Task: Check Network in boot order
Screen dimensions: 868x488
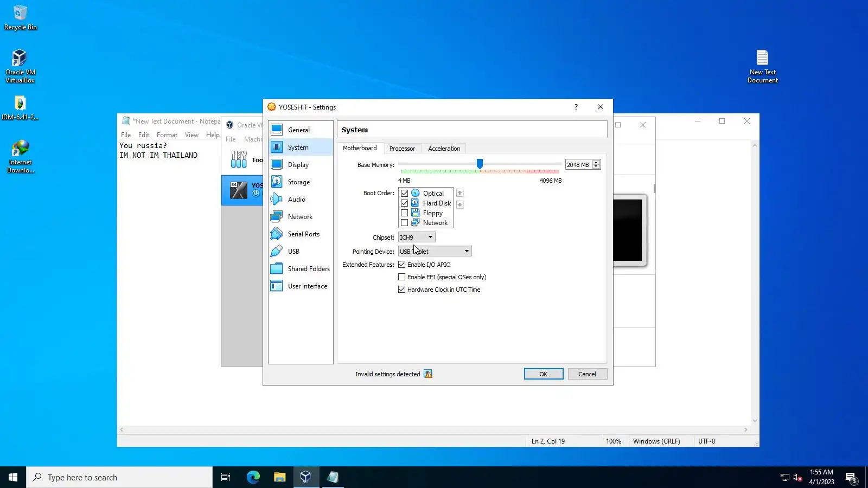Action: click(404, 223)
